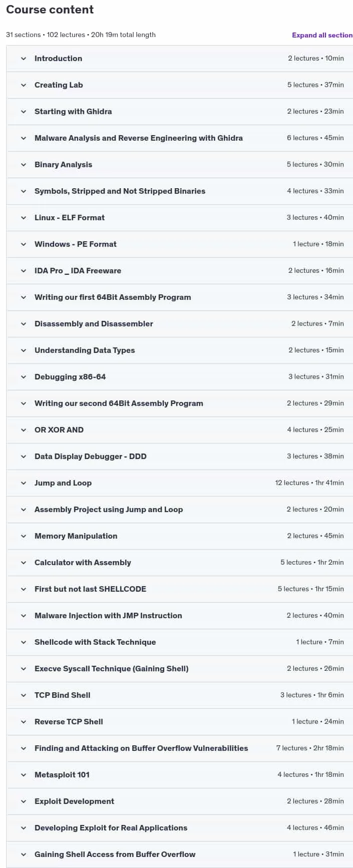Image resolution: width=353 pixels, height=868 pixels.
Task: Open the Reverse TCP Shell section title
Action: (x=69, y=722)
